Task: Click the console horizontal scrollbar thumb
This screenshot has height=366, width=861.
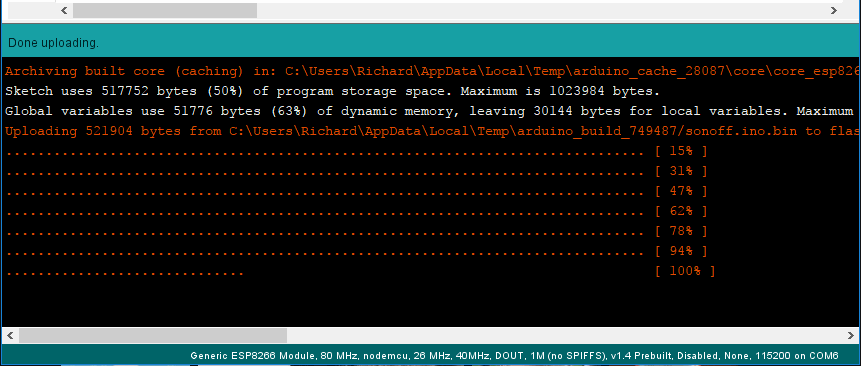Action: pyautogui.click(x=153, y=335)
